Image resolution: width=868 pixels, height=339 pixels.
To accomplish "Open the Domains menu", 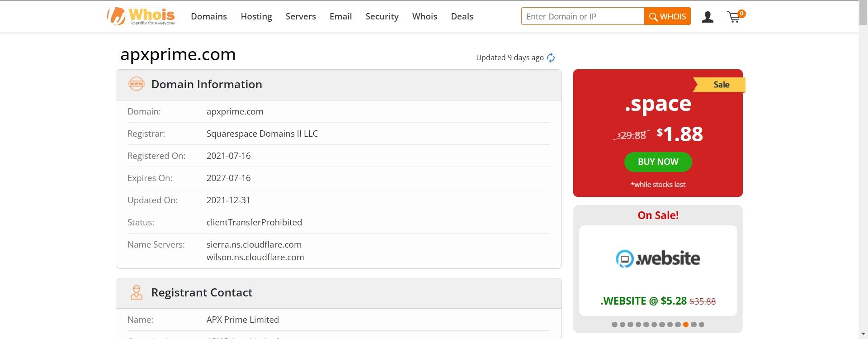I will point(209,16).
